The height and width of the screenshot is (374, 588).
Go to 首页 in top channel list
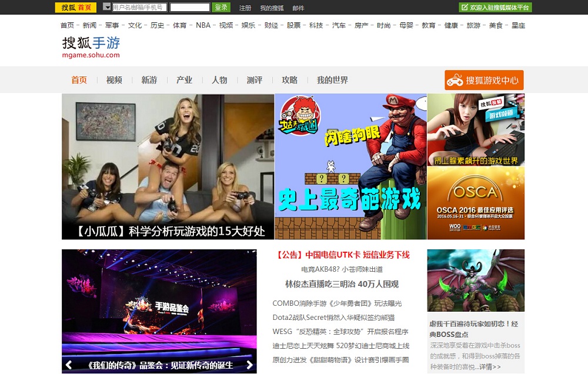click(68, 25)
